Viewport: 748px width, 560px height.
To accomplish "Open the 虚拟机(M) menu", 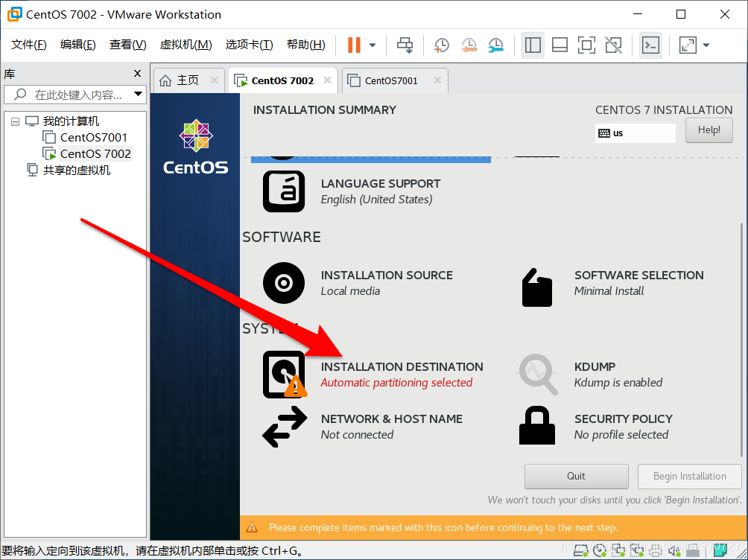I will pos(186,45).
